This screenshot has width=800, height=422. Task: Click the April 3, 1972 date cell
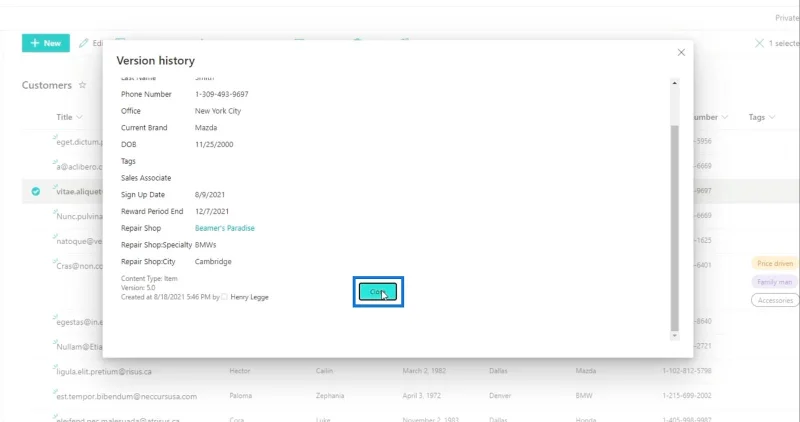(421, 395)
